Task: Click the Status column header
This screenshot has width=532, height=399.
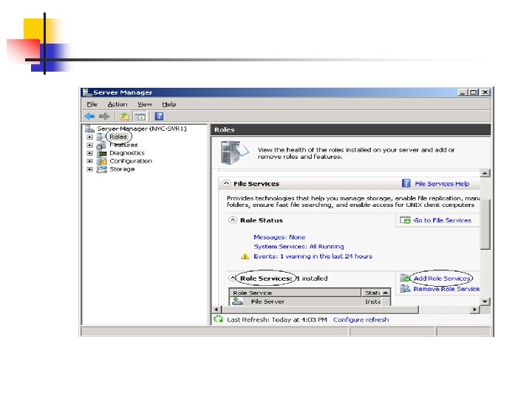Action: 371,293
